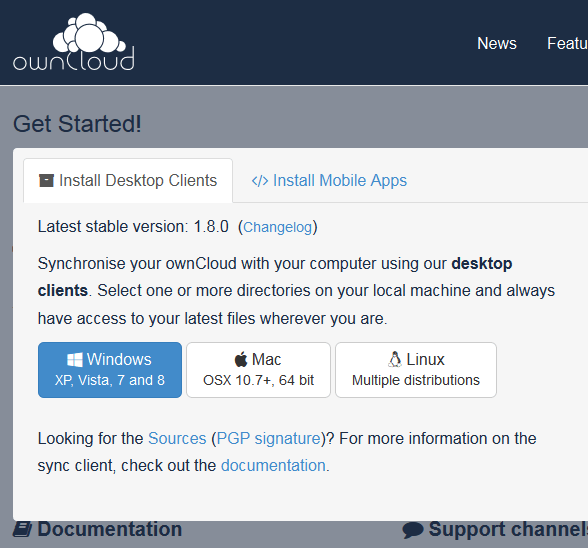Click the ownCloud cloud logo

click(74, 42)
